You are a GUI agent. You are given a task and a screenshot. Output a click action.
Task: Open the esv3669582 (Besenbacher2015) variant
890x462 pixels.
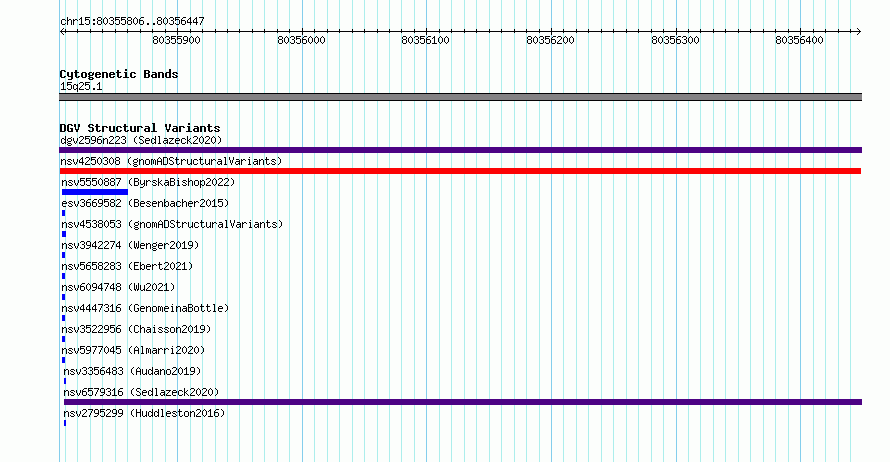click(x=145, y=203)
